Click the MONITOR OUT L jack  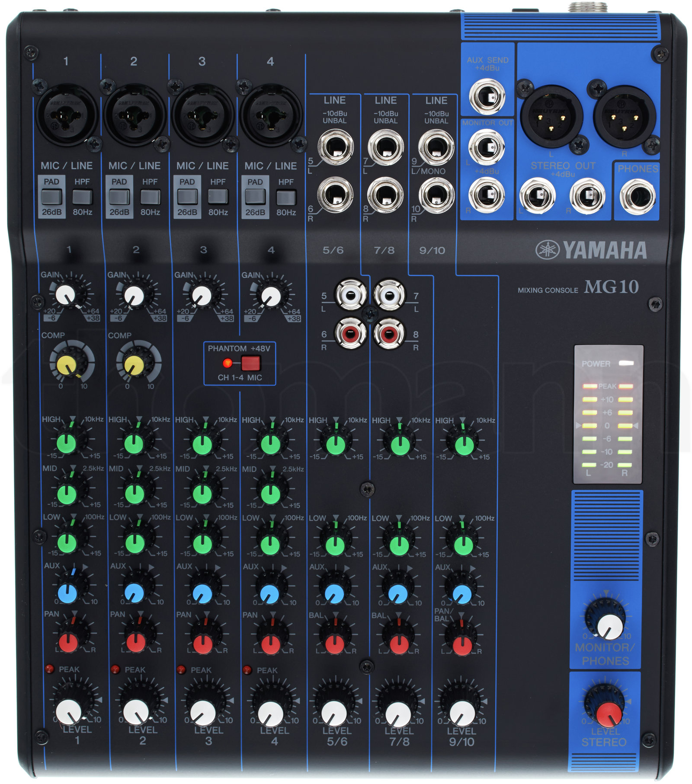(487, 147)
